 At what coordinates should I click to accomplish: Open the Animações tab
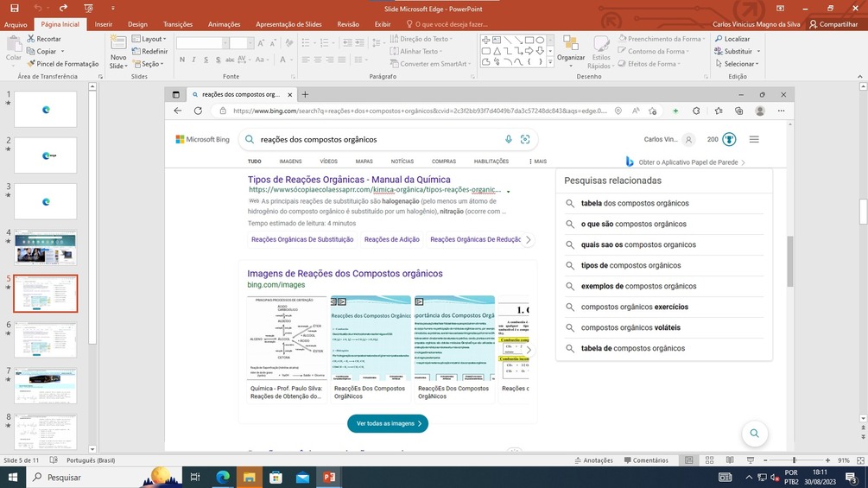click(x=224, y=24)
